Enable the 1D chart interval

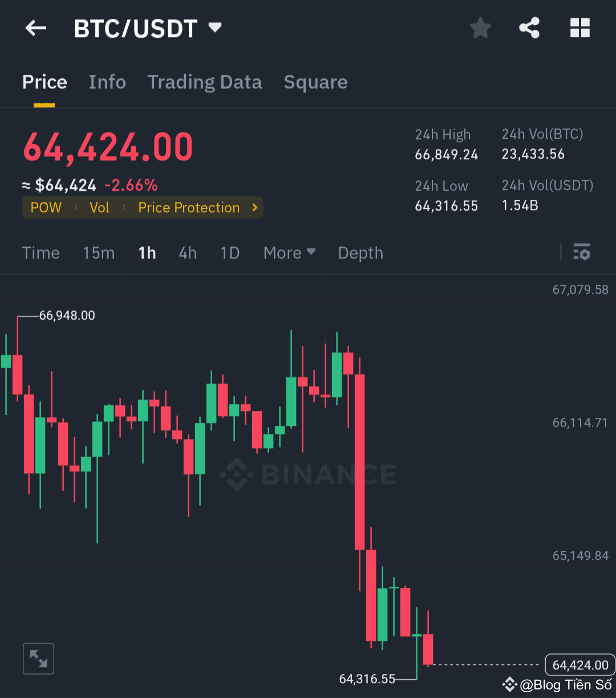click(229, 252)
